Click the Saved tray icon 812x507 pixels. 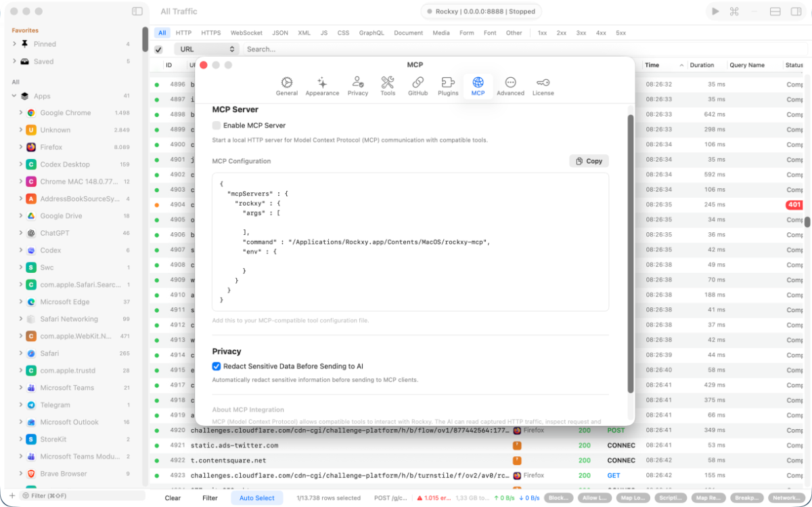point(25,62)
